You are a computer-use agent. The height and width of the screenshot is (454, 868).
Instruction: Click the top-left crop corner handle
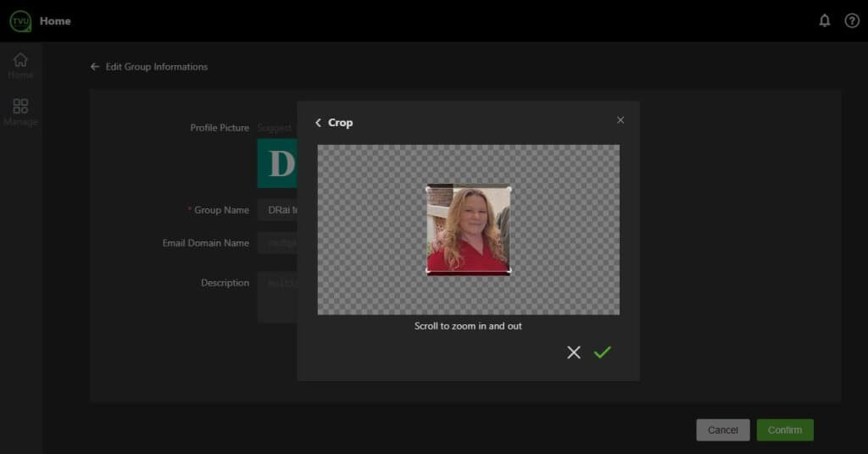pyautogui.click(x=427, y=188)
